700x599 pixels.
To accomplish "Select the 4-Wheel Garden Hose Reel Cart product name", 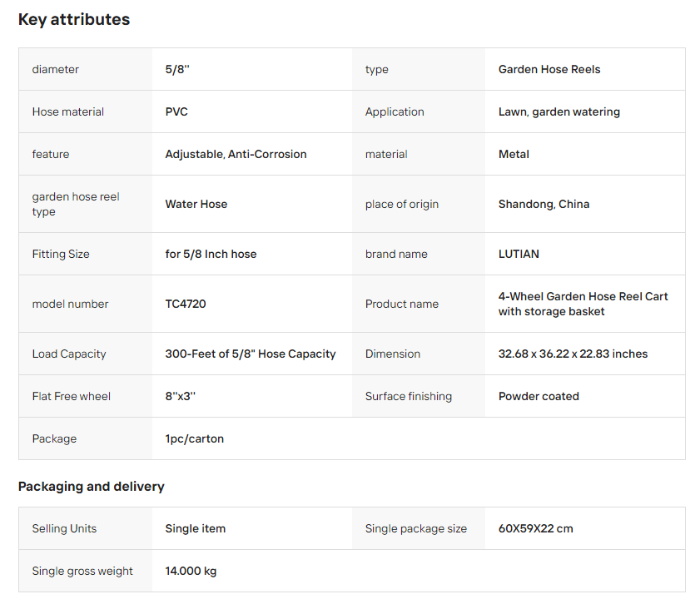I will (583, 304).
